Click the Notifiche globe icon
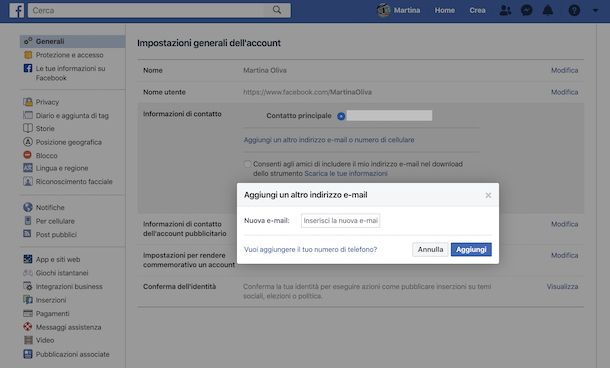 28,207
